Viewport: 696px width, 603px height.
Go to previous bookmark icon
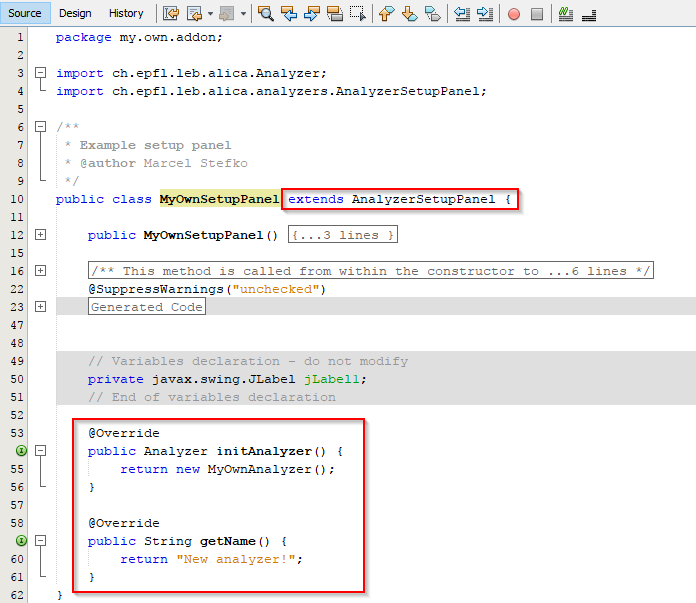387,14
